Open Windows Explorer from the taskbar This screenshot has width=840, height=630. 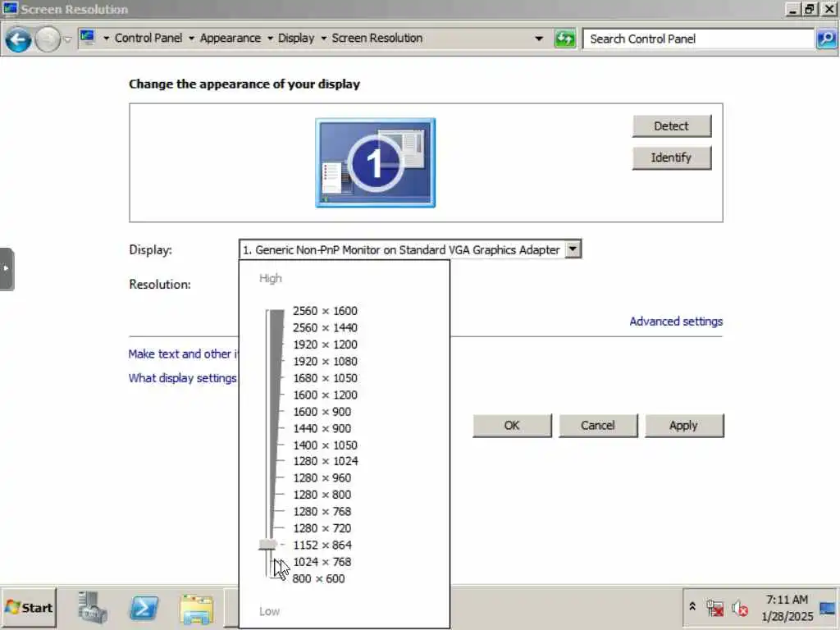pyautogui.click(x=197, y=609)
